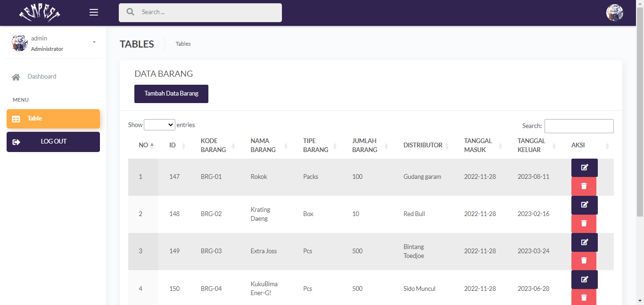The image size is (644, 305).
Task: Edit the Krating Daeng row
Action: [x=585, y=205]
